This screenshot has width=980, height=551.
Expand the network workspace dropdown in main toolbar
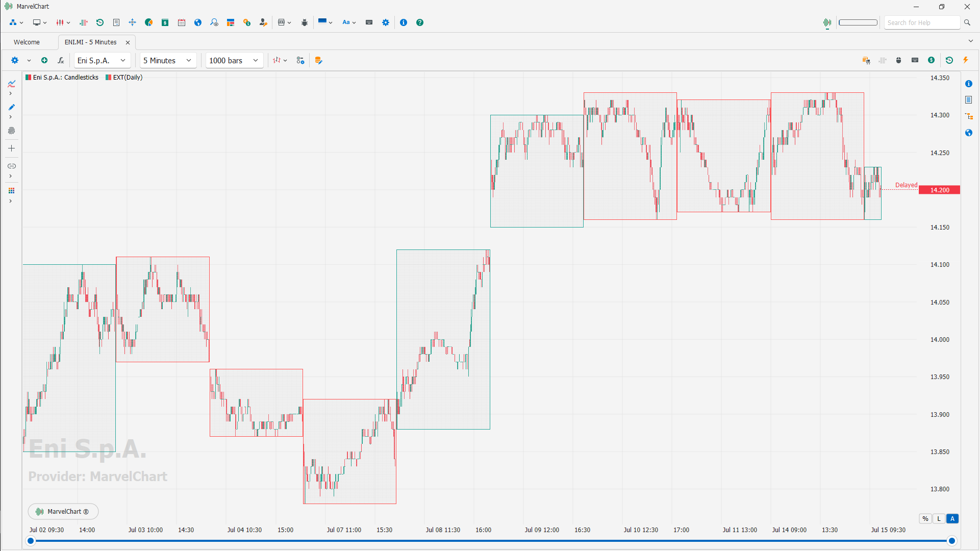coord(21,22)
